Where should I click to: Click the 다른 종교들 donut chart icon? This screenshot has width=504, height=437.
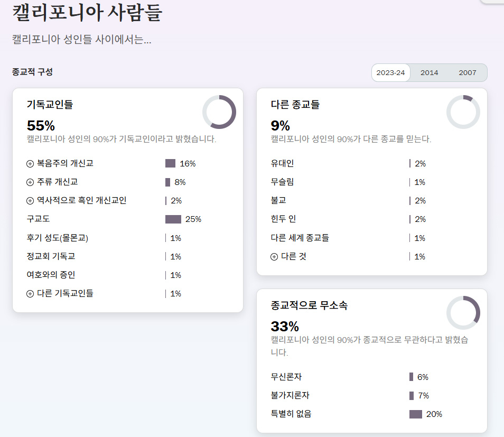(x=463, y=112)
